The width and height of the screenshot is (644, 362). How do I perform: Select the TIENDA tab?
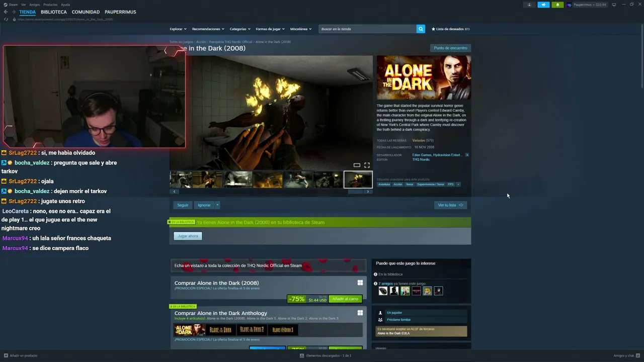28,12
